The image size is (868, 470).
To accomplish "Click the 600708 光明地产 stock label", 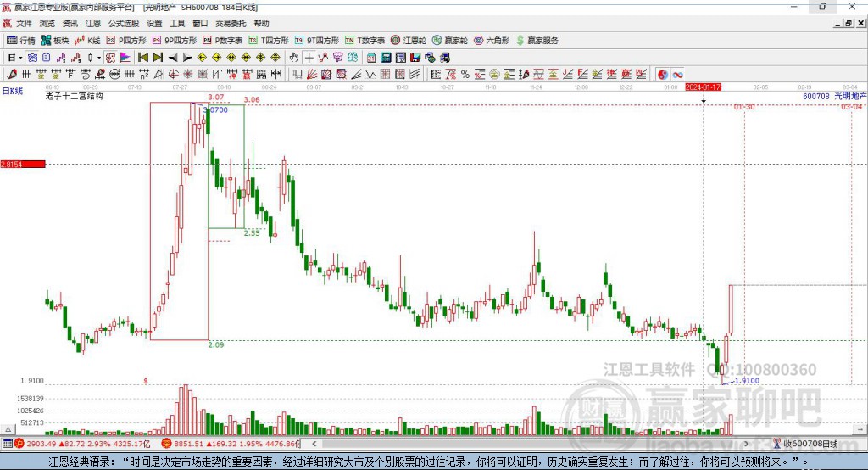I will pos(834,96).
